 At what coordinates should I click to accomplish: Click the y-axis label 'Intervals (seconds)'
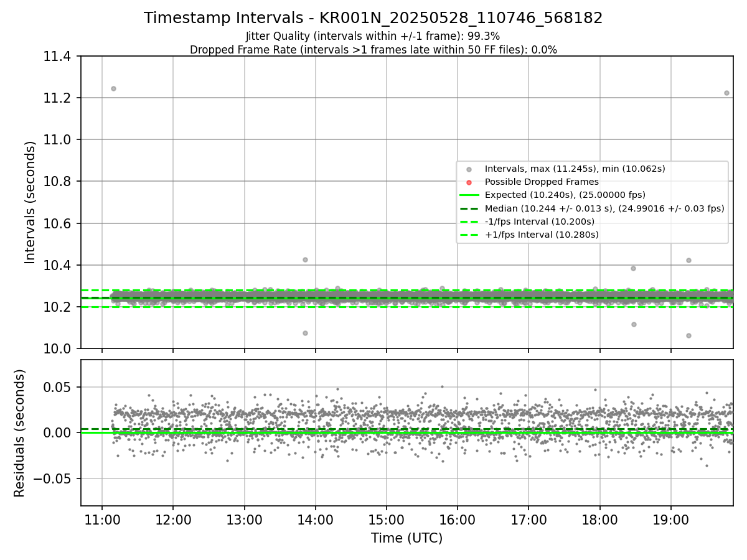tap(31, 202)
